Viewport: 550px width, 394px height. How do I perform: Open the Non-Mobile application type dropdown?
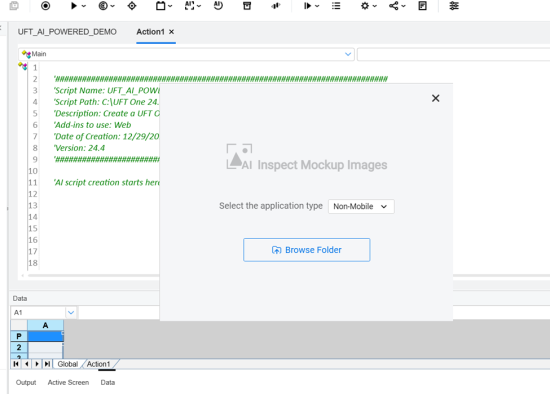361,206
